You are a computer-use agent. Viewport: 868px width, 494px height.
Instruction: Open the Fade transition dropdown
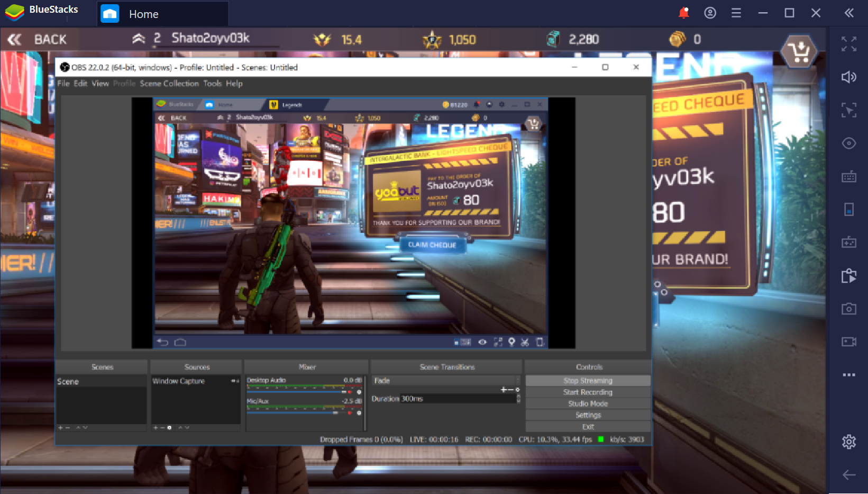(446, 381)
